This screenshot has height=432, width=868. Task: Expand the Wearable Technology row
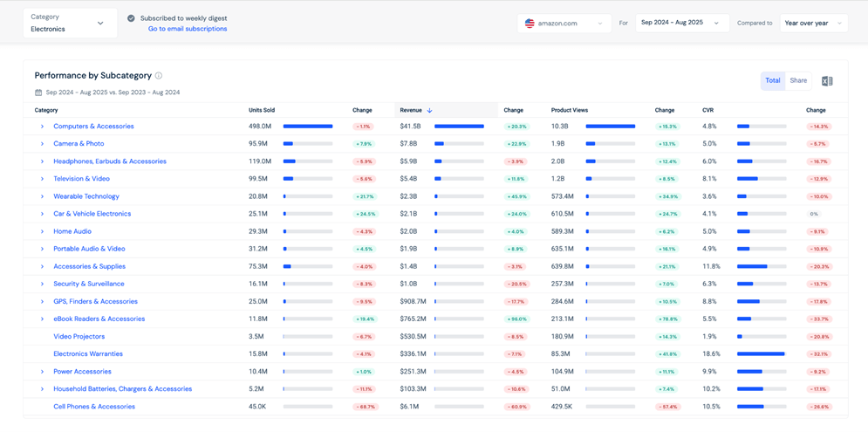click(x=42, y=196)
